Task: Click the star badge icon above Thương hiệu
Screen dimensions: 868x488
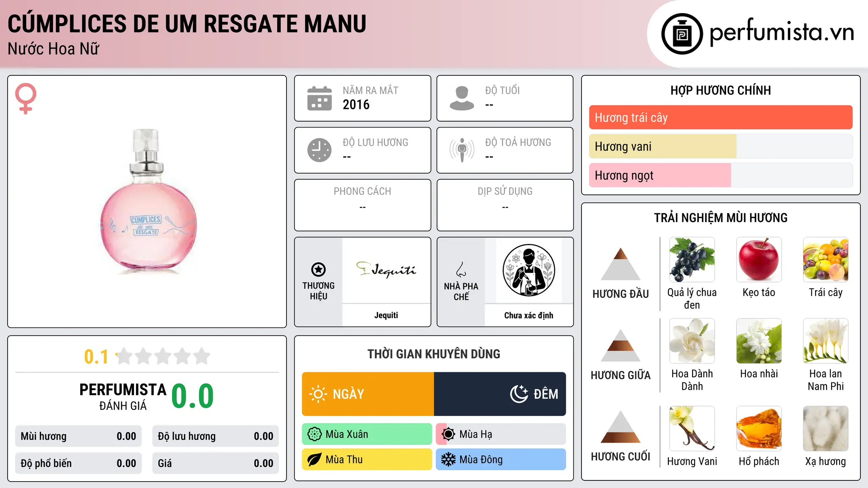Action: tap(318, 269)
